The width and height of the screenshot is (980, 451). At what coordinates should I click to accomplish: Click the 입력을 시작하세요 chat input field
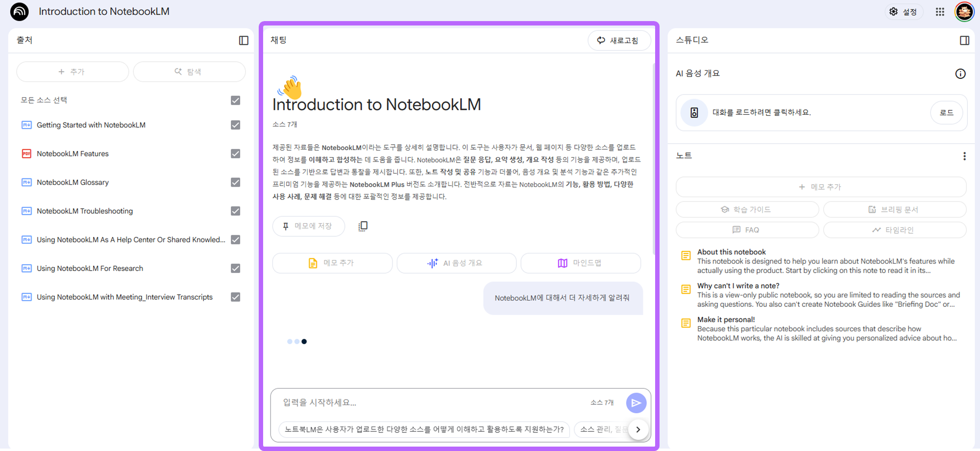pos(431,402)
